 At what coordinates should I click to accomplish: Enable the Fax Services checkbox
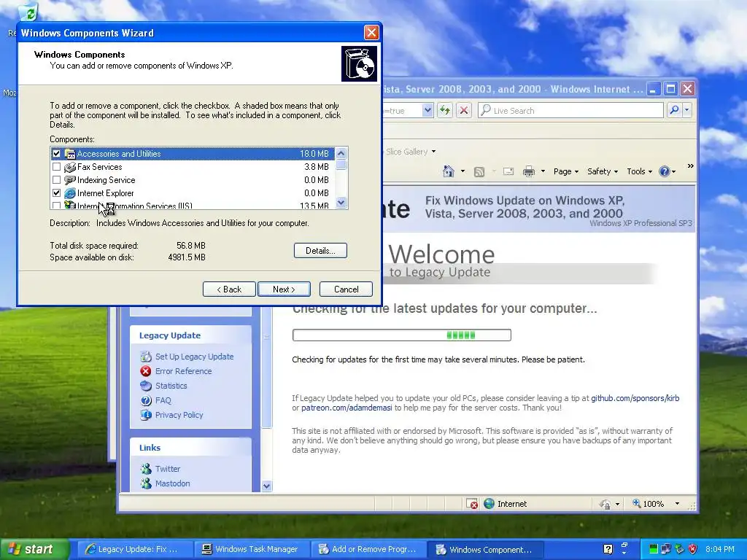57,167
